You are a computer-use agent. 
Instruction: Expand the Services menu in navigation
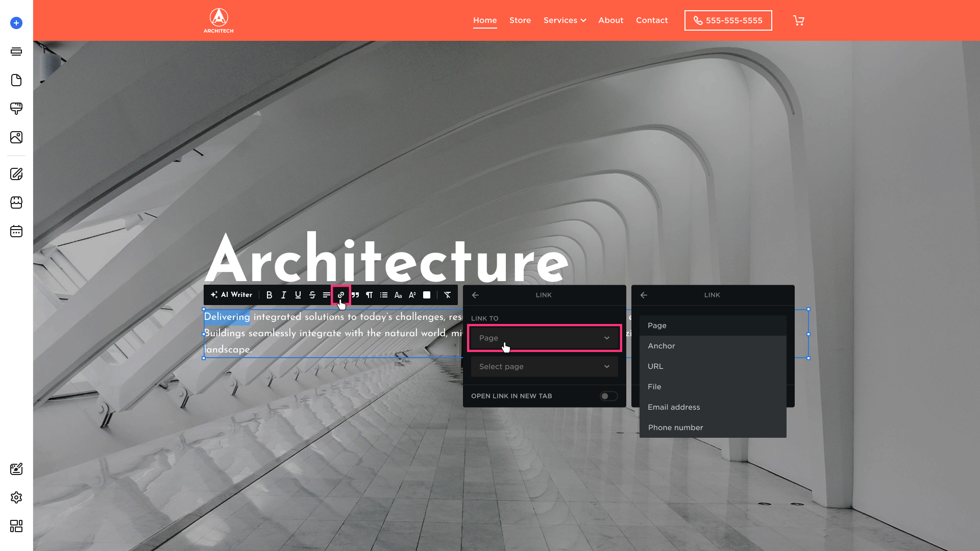(x=565, y=20)
